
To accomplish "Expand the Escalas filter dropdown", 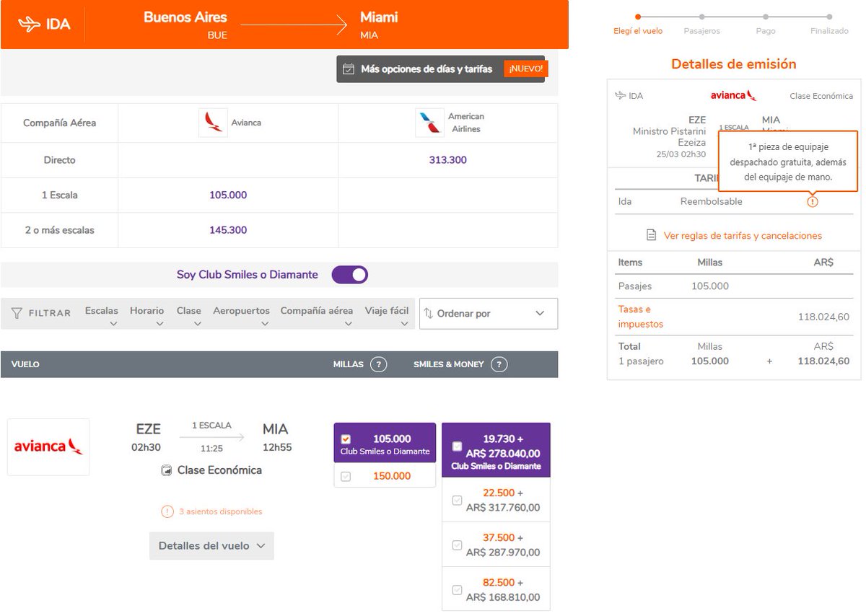I will (102, 315).
